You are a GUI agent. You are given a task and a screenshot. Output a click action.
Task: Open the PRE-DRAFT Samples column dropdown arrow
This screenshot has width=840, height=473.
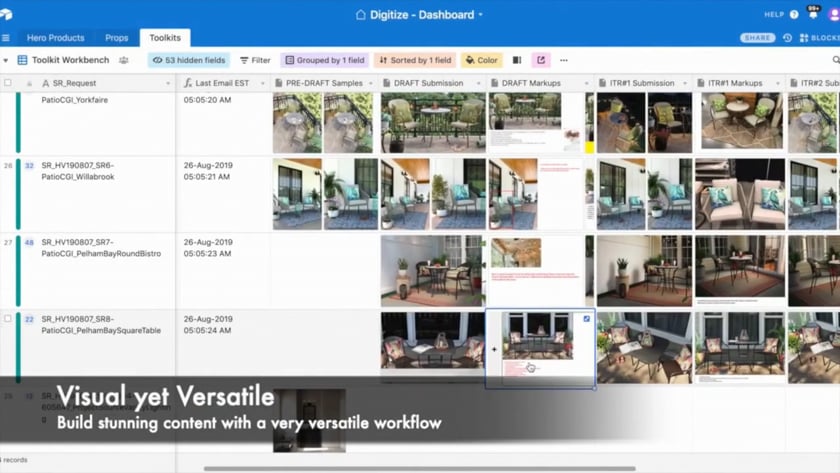click(x=371, y=84)
